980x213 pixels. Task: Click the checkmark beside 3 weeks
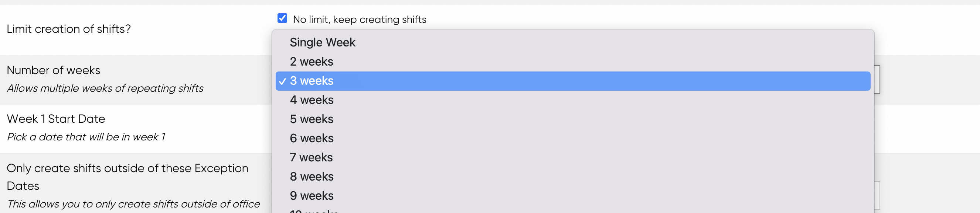282,81
